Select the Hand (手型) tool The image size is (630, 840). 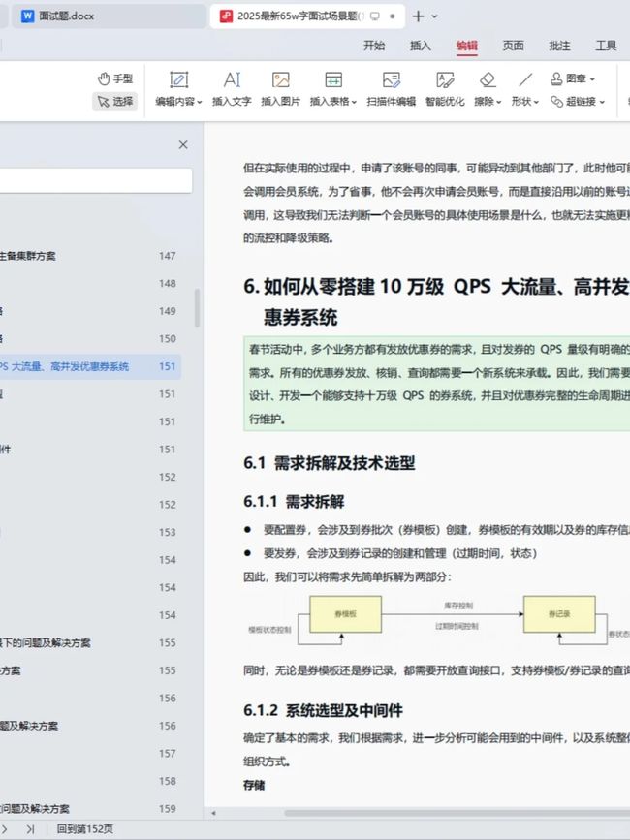pyautogui.click(x=115, y=78)
